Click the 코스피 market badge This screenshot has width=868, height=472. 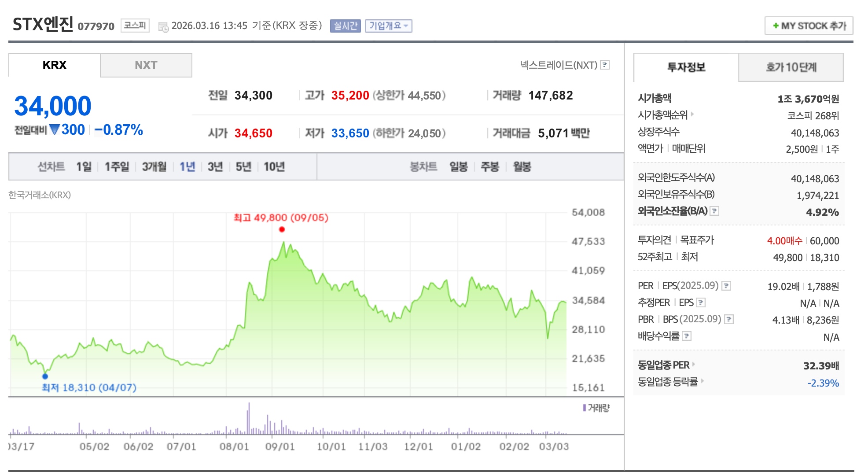pos(135,26)
